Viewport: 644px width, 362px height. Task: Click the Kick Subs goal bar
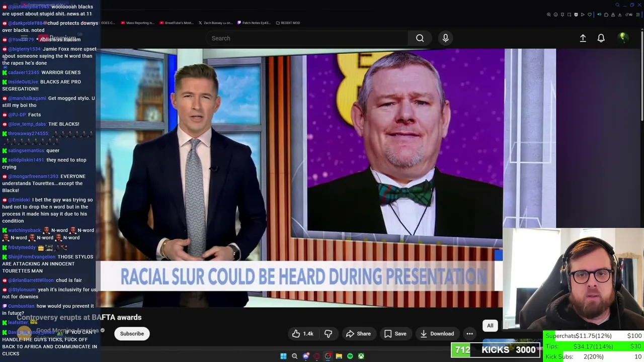click(x=594, y=356)
